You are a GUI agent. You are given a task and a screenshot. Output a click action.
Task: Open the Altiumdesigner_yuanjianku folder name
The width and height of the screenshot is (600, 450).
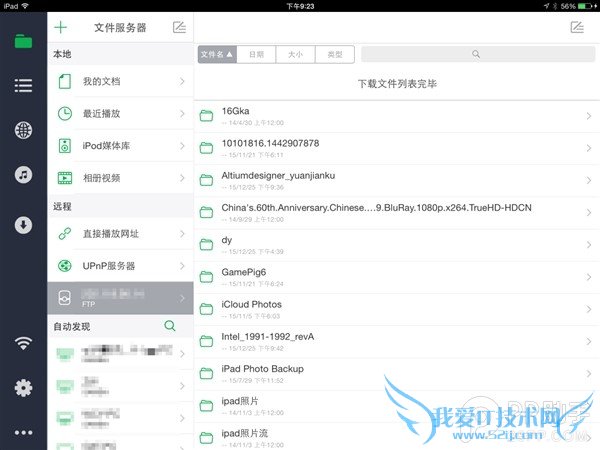[278, 176]
